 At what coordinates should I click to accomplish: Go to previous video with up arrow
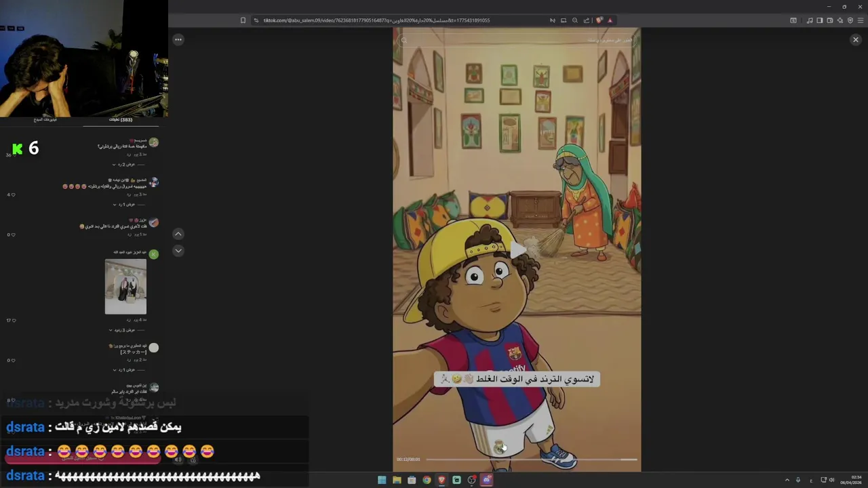[x=178, y=234]
